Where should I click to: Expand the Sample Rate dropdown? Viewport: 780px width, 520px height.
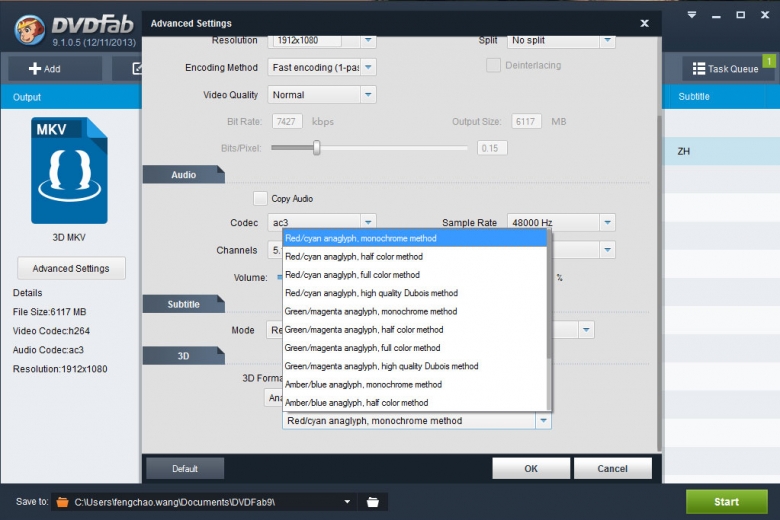click(x=607, y=222)
